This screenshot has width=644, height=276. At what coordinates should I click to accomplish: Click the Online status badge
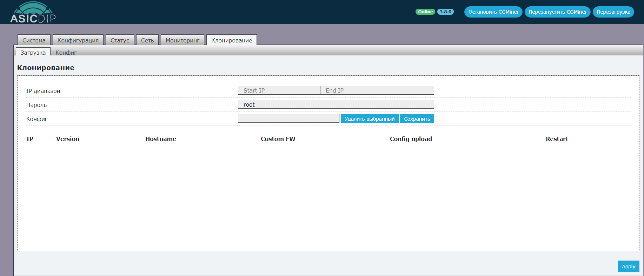(x=425, y=12)
